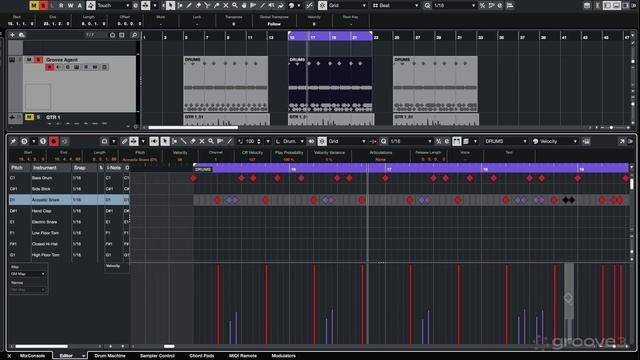The image size is (640, 360).
Task: Select the Erase tool in drum editor toolbar
Action: 193,141
